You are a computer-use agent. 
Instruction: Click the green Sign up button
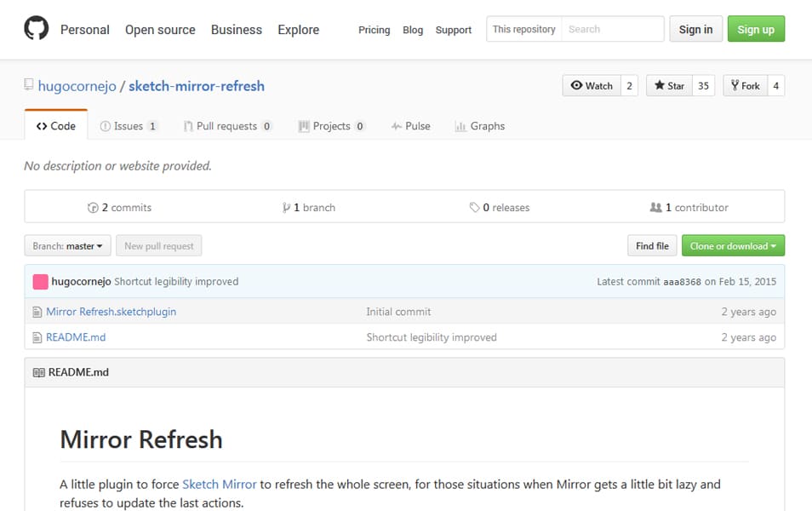756,29
